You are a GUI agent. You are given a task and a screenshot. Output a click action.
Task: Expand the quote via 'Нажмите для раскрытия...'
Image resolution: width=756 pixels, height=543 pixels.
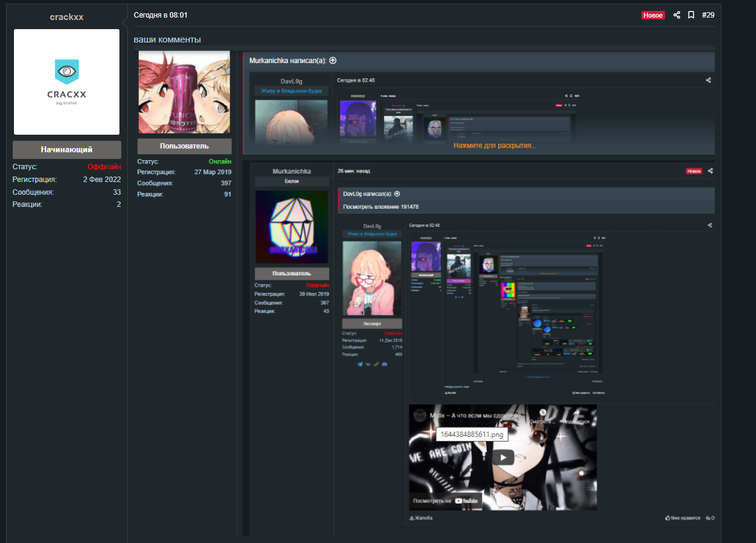(x=495, y=146)
